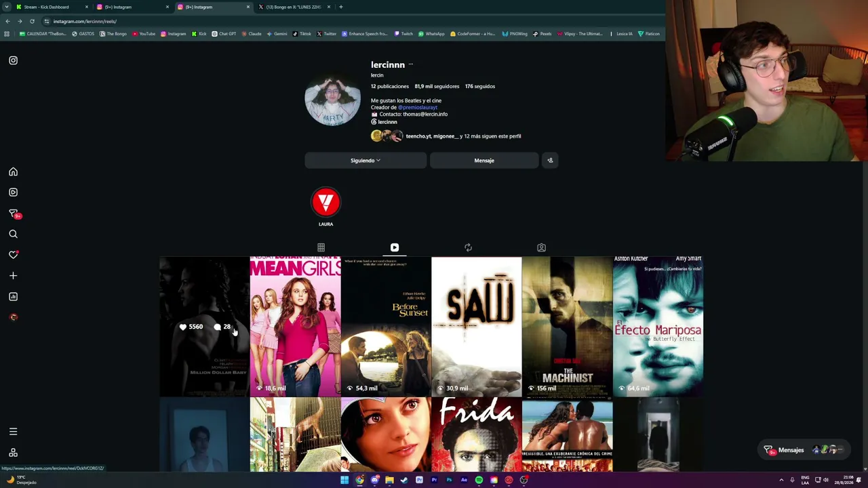Expand the Siguiendo following dropdown
This screenshot has height=488, width=868.
366,161
